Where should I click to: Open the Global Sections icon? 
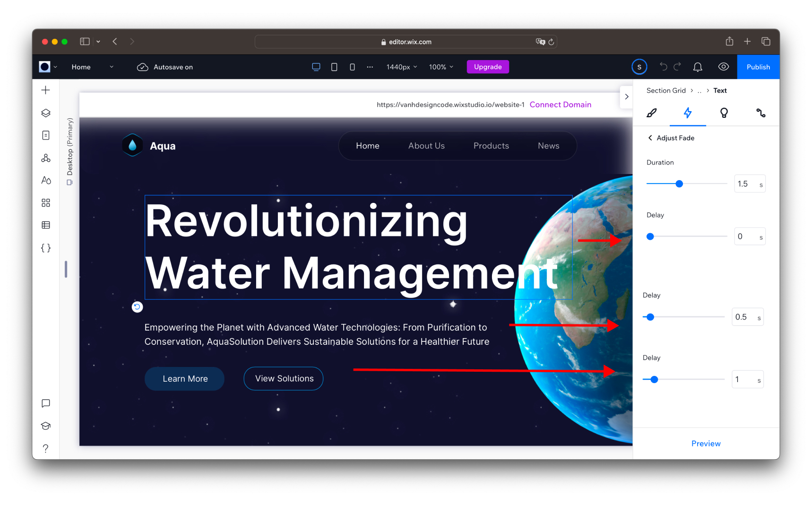click(46, 158)
